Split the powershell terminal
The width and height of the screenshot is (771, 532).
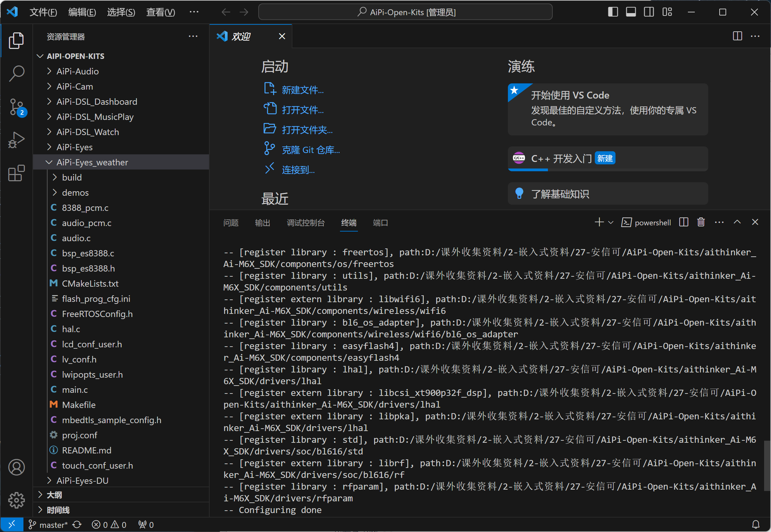pyautogui.click(x=683, y=222)
